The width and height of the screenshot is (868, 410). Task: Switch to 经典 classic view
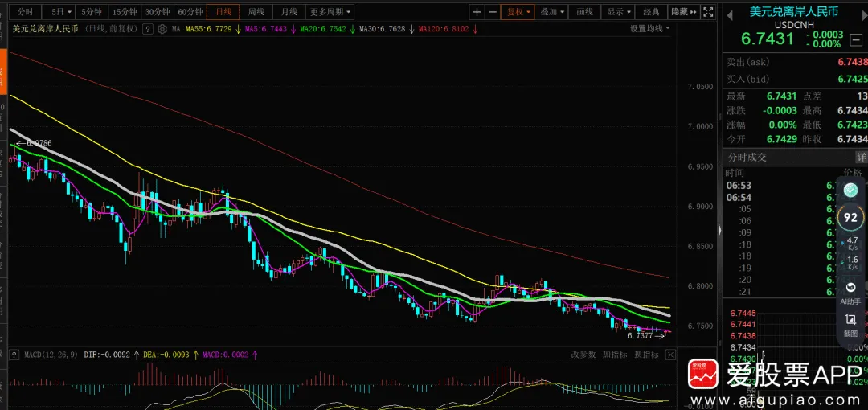pyautogui.click(x=652, y=11)
